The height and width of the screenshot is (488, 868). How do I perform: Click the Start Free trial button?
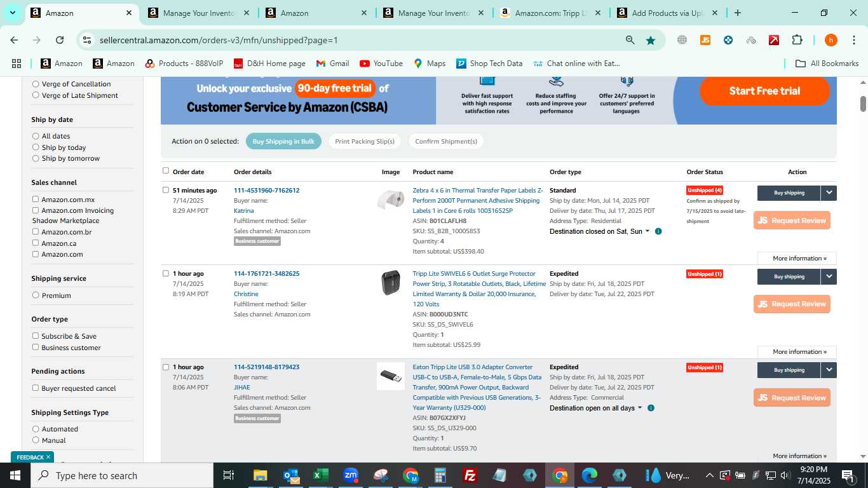(x=764, y=91)
